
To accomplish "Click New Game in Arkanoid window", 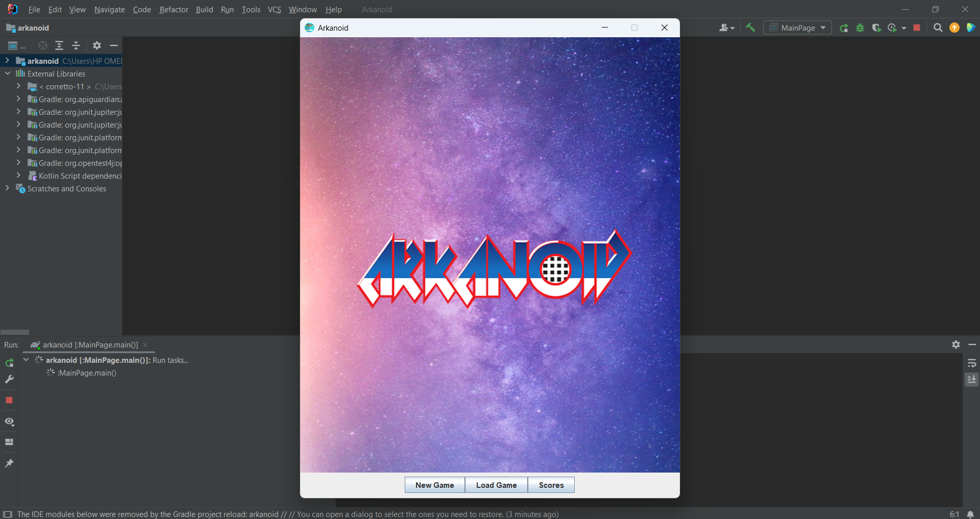I will tap(435, 485).
